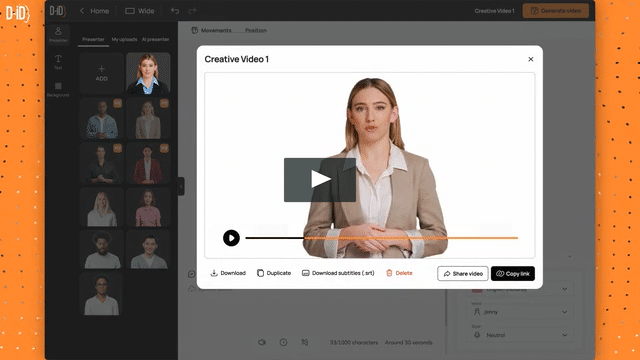Select the man in dark shirt presenter
This screenshot has height=360, width=640.
(x=102, y=163)
